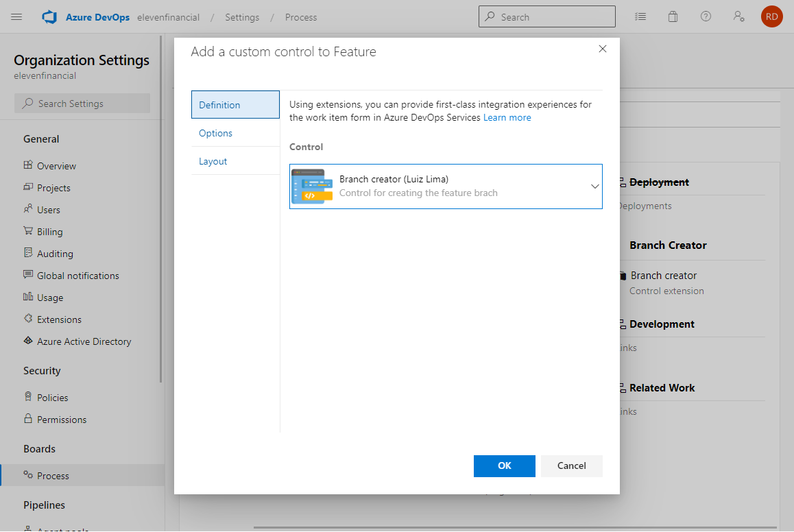Screen dimensions: 794x532
Task: Click the Permissions lock icon
Action: coord(28,419)
